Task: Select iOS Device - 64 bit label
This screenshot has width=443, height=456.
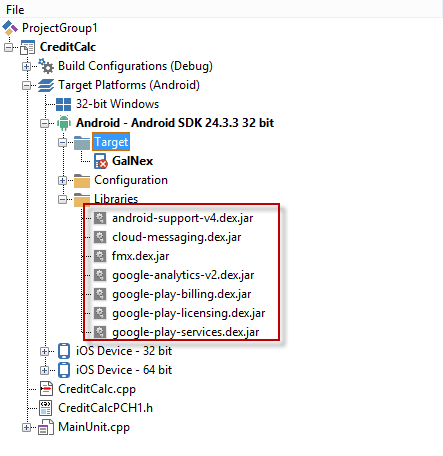Action: pos(124,370)
